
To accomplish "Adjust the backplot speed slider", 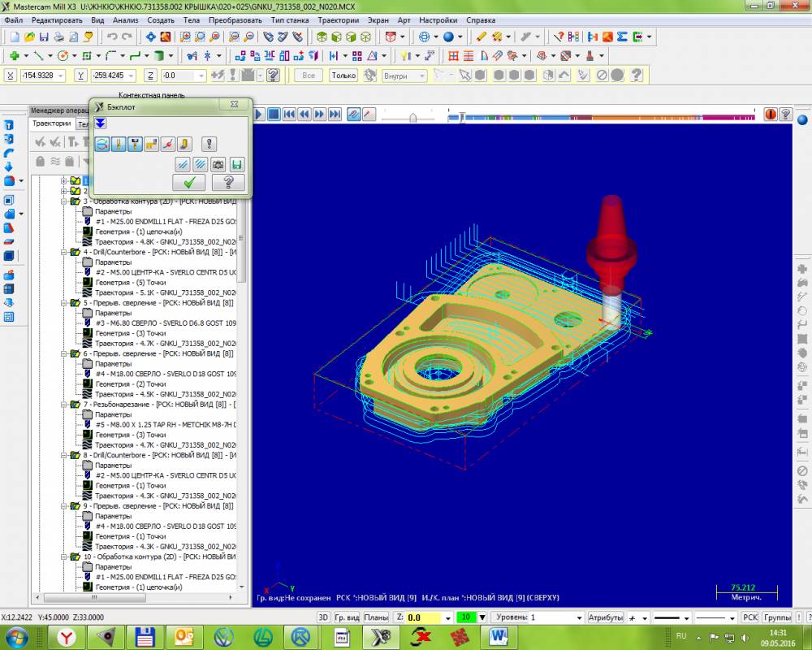I will 412,118.
